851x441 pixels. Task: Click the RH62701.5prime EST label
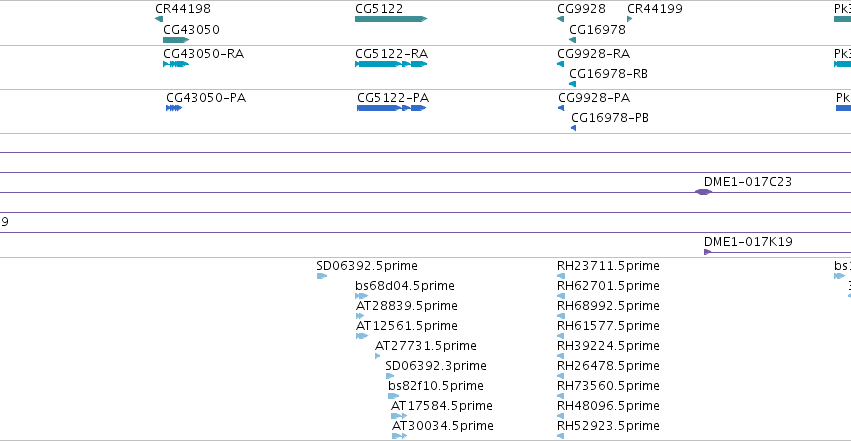pos(608,286)
